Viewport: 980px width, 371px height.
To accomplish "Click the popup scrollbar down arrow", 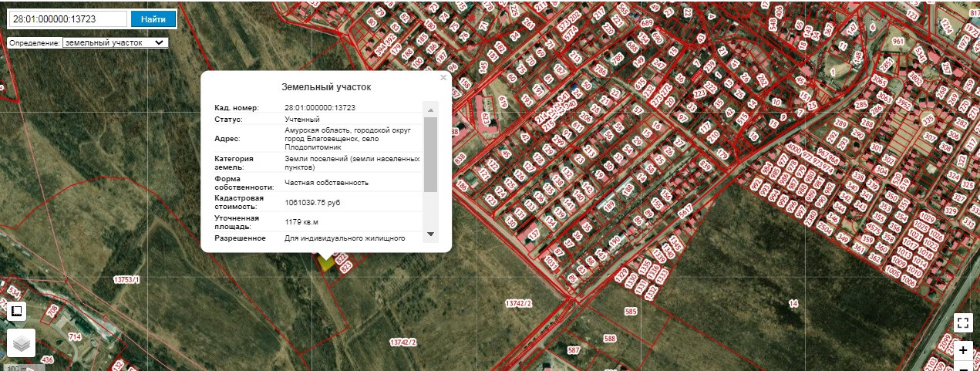I will coord(430,234).
